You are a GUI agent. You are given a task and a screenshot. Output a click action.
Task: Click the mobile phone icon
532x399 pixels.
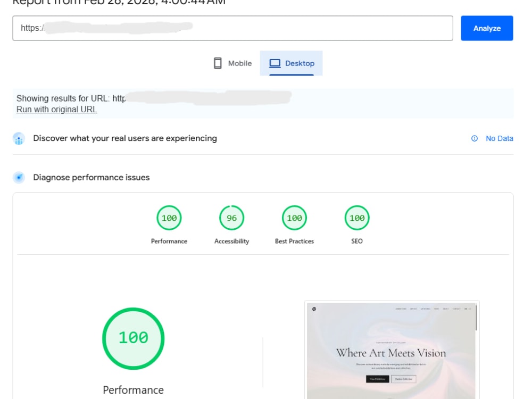218,63
